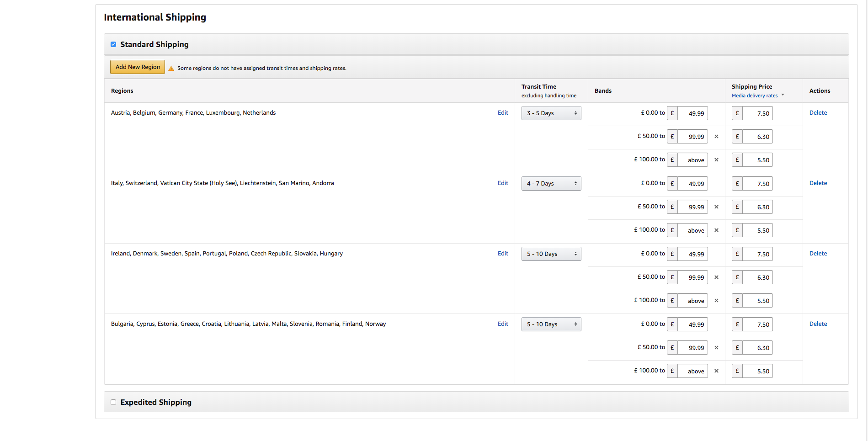Click the above band field for the Bulgaria region
Image resolution: width=868 pixels, height=441 pixels.
click(692, 371)
